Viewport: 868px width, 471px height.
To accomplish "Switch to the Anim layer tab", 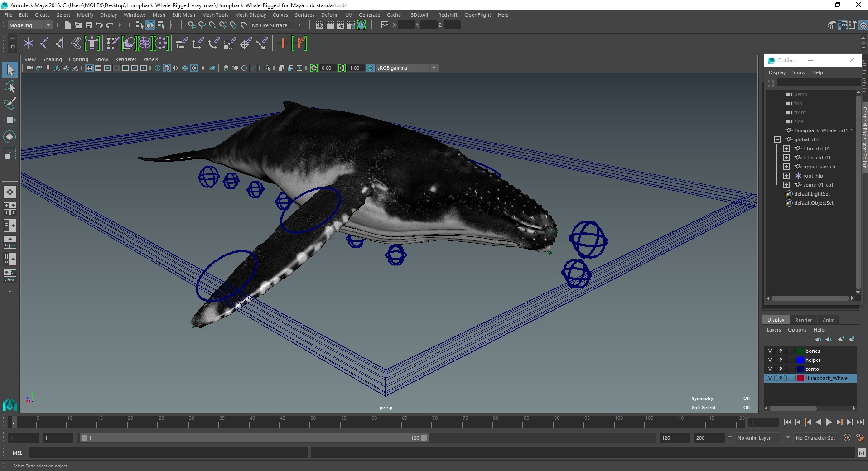I will point(828,320).
